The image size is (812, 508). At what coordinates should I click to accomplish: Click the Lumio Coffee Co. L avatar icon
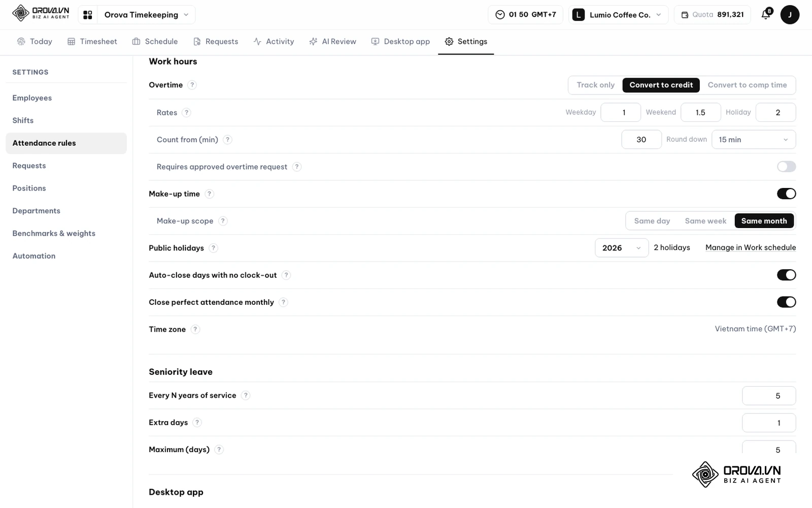pyautogui.click(x=579, y=15)
